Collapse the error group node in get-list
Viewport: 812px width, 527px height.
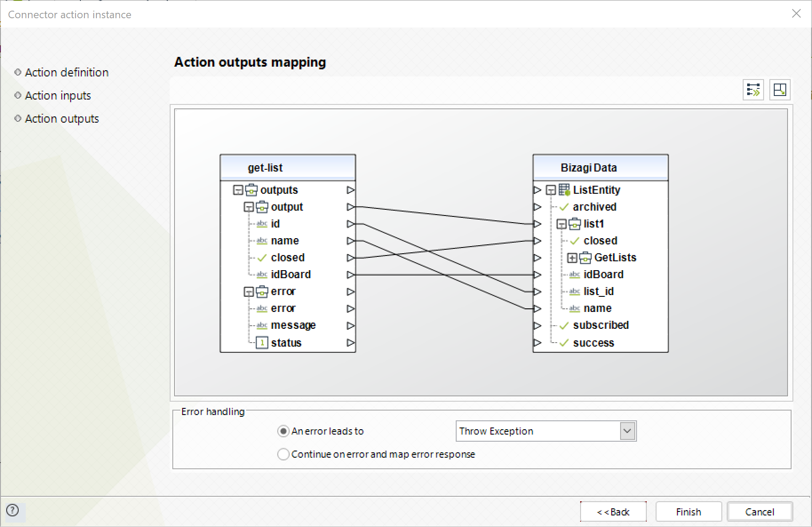(249, 292)
